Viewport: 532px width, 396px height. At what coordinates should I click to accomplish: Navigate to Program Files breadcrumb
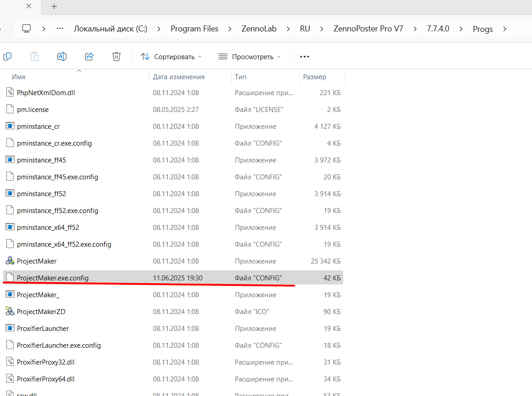click(x=194, y=29)
